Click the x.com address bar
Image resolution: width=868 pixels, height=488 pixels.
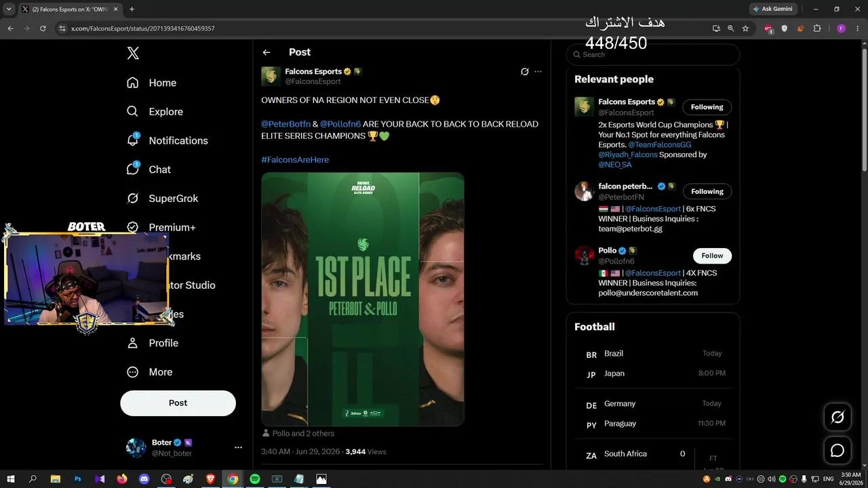coord(387,28)
